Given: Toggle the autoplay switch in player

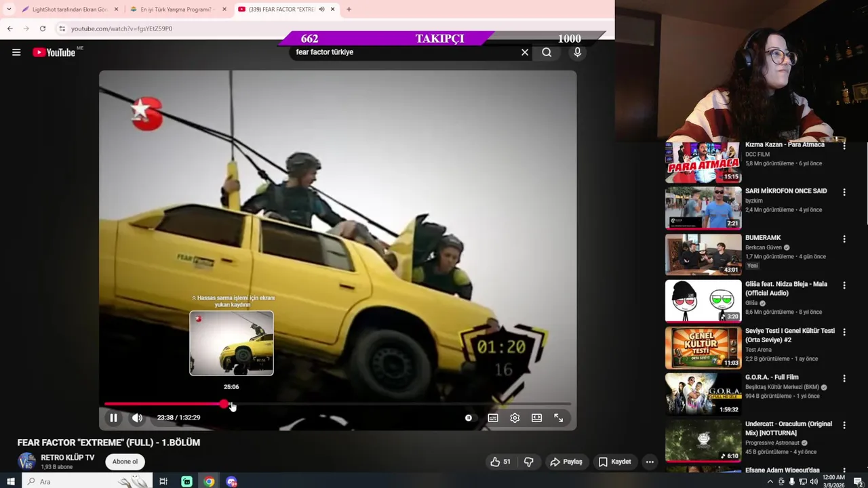Looking at the screenshot, I should coord(468,418).
